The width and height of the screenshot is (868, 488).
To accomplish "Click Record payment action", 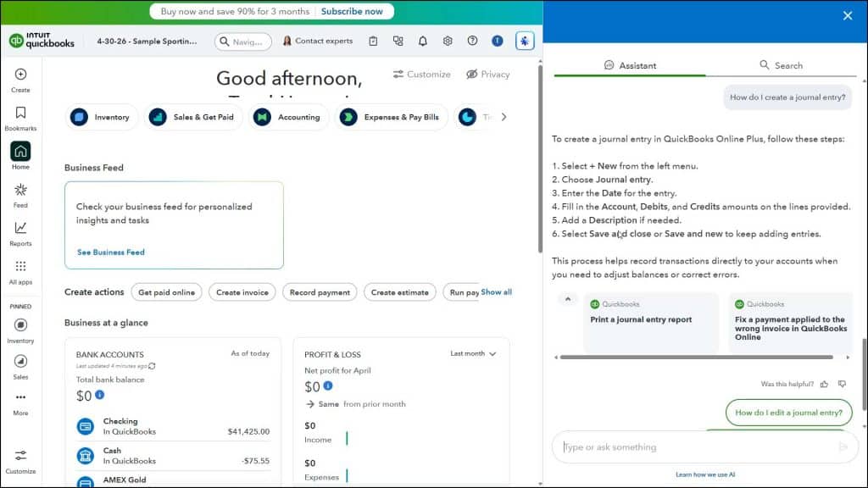I will point(320,292).
